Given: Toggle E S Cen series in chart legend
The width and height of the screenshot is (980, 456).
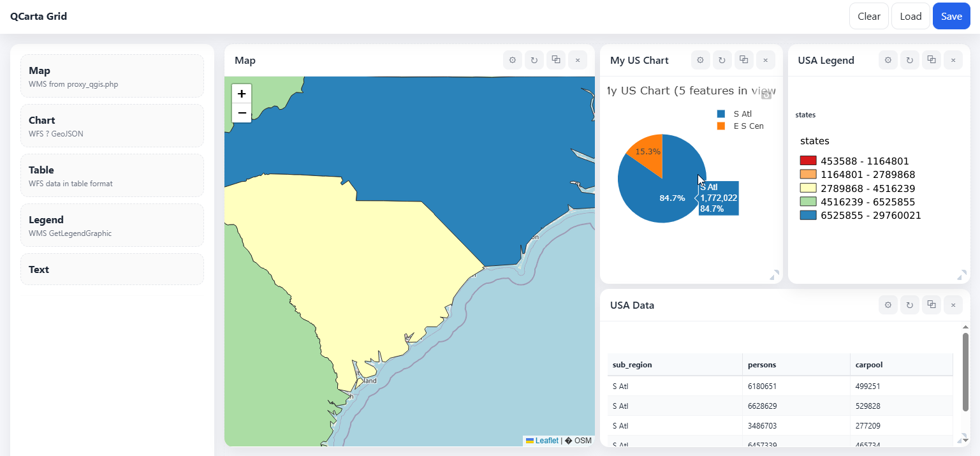Looking at the screenshot, I should 740,126.
